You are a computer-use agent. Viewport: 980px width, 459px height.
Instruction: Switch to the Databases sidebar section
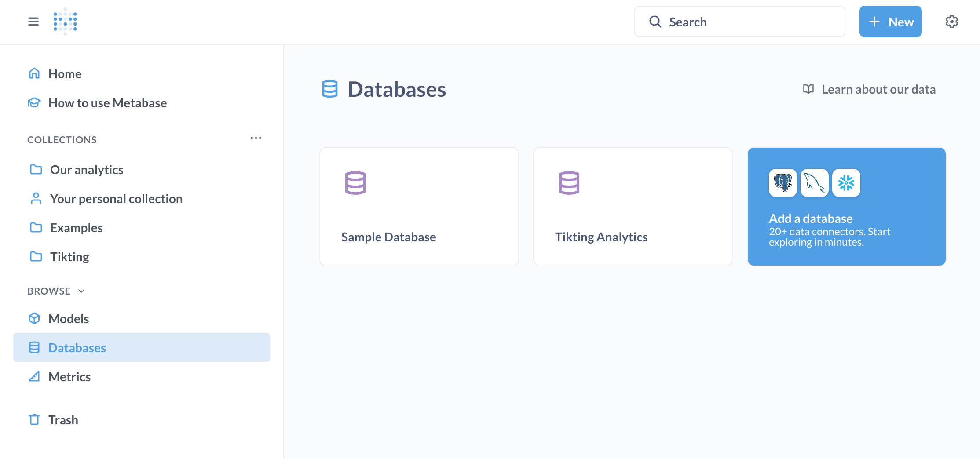point(77,347)
